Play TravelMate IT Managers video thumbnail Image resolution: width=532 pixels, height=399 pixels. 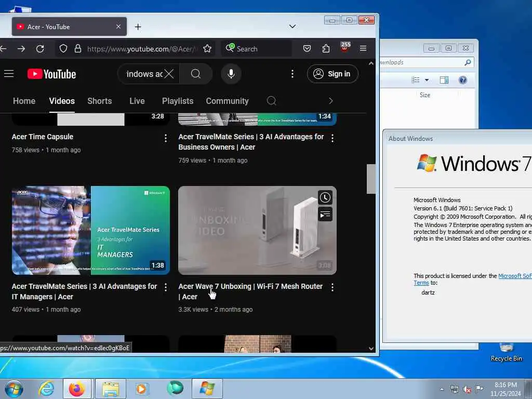click(90, 230)
